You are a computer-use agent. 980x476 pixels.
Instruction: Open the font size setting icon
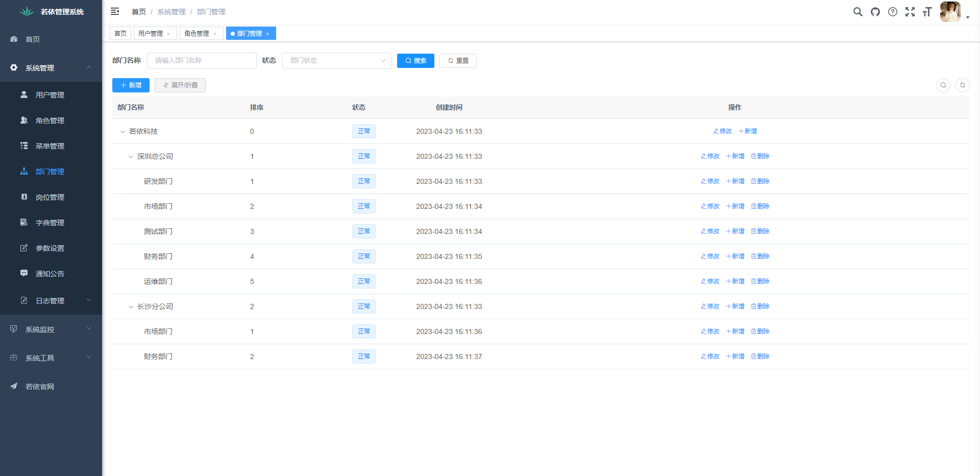(x=927, y=12)
